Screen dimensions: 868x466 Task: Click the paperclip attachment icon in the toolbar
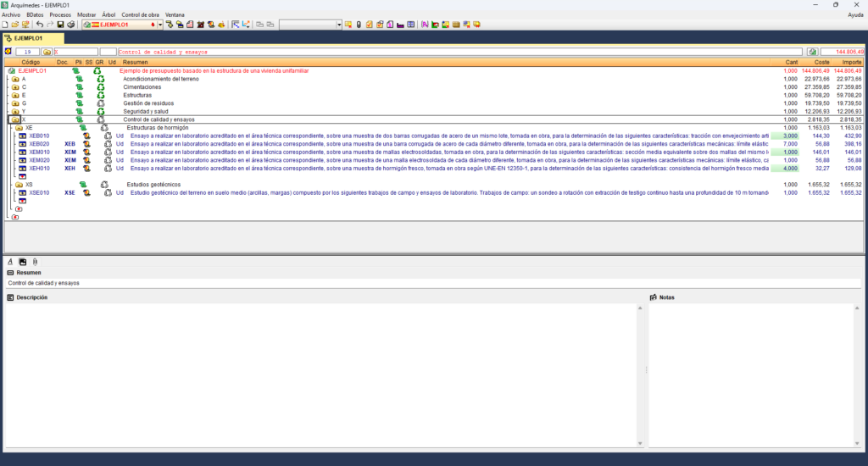click(359, 25)
